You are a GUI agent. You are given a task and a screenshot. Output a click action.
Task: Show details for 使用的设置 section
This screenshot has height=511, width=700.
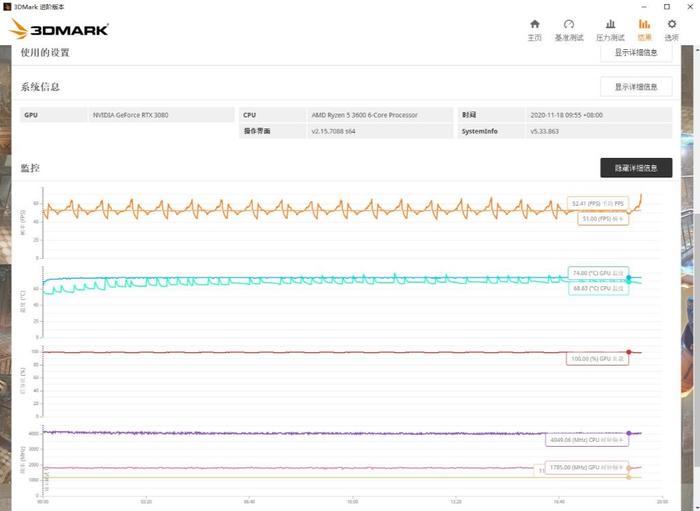point(636,53)
